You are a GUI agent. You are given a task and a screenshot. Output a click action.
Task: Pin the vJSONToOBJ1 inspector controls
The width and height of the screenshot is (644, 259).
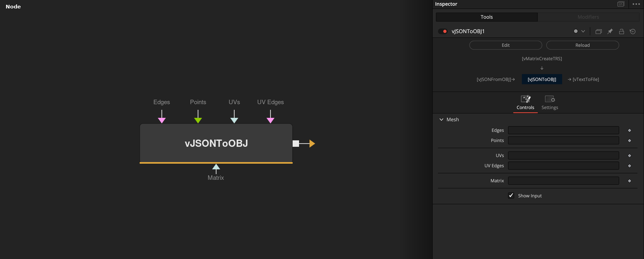coord(610,31)
